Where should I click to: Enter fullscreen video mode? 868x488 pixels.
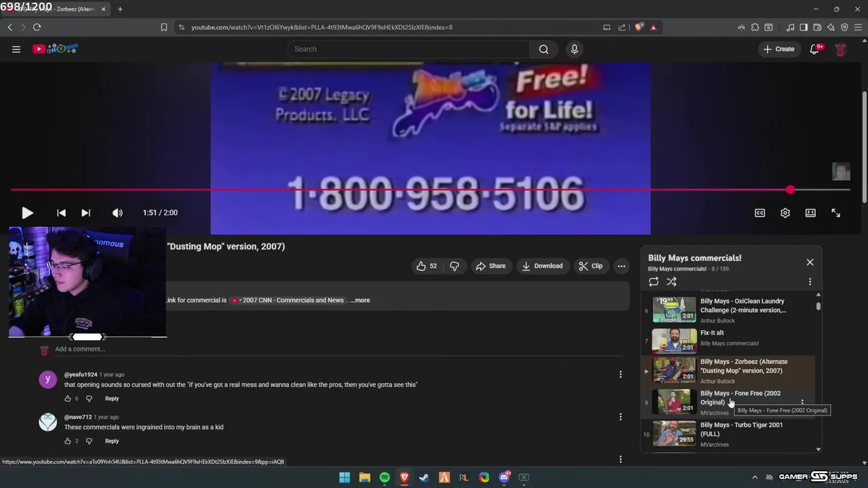[835, 213]
